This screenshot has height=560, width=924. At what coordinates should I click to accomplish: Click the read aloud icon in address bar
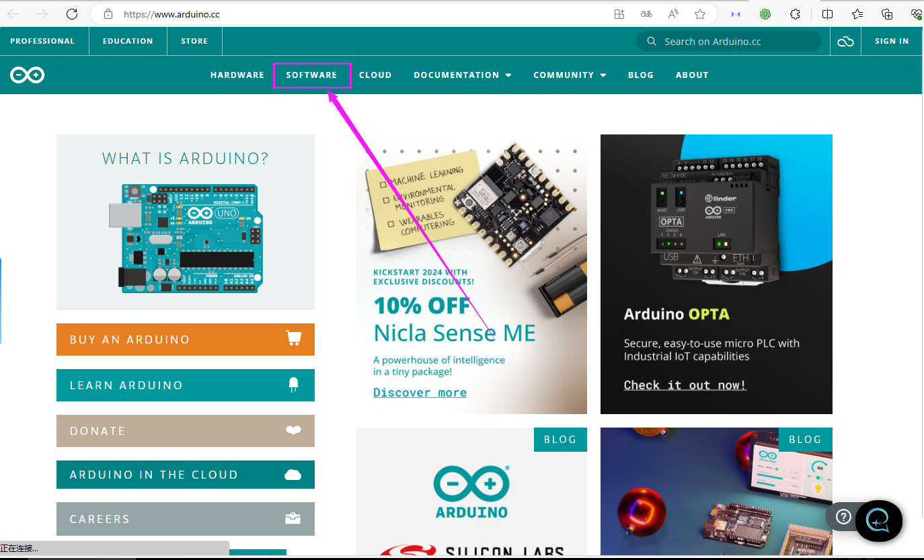tap(673, 14)
